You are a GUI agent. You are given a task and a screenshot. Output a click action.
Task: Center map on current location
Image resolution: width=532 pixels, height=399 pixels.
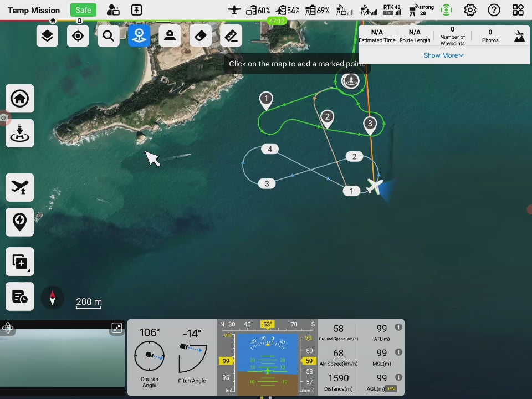tap(78, 36)
